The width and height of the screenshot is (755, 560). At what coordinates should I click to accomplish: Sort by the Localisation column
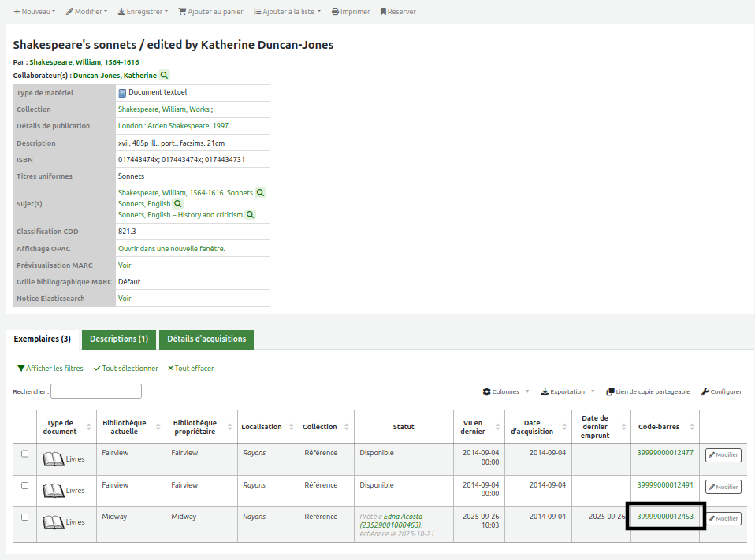click(268, 427)
